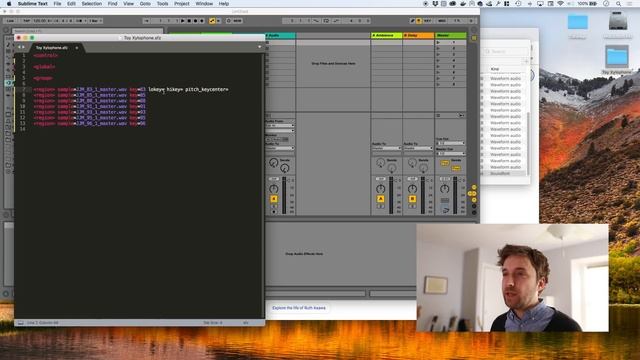
Task: Sort by the Kind column in Finder
Action: click(x=495, y=69)
